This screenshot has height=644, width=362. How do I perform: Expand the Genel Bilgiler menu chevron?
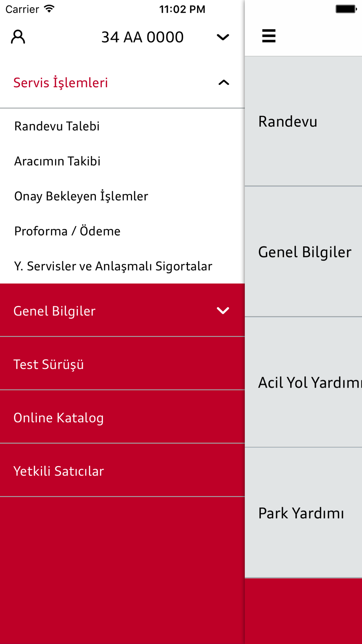223,310
